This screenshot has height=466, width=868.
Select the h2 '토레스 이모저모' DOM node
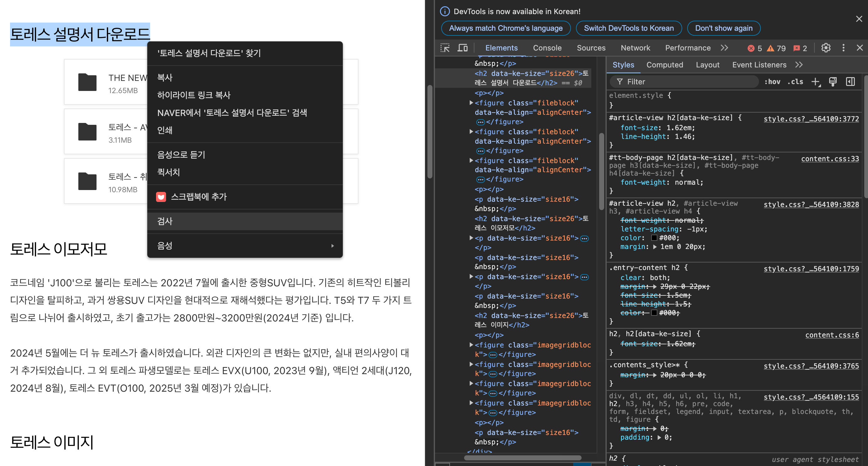click(531, 223)
